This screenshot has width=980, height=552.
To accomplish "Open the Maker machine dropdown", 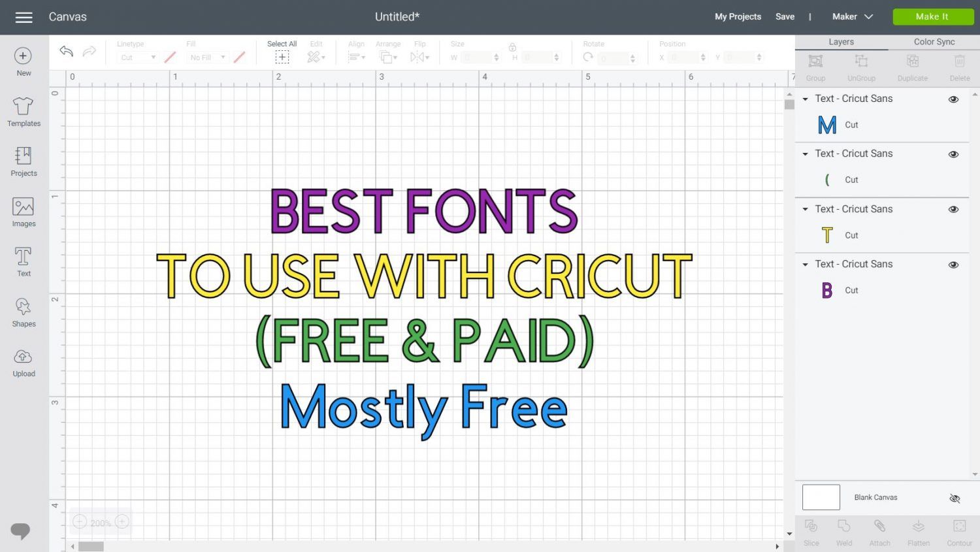I will (853, 17).
